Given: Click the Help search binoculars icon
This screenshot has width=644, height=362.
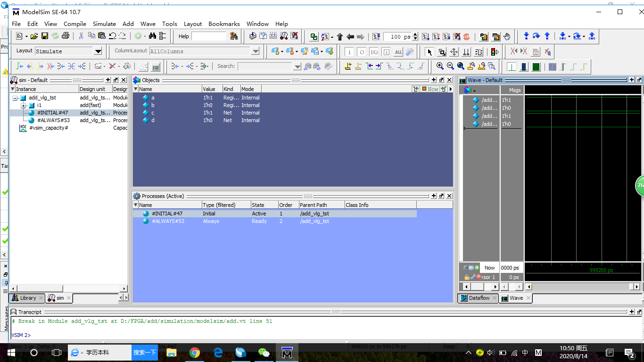Looking at the screenshot, I should coord(234,36).
